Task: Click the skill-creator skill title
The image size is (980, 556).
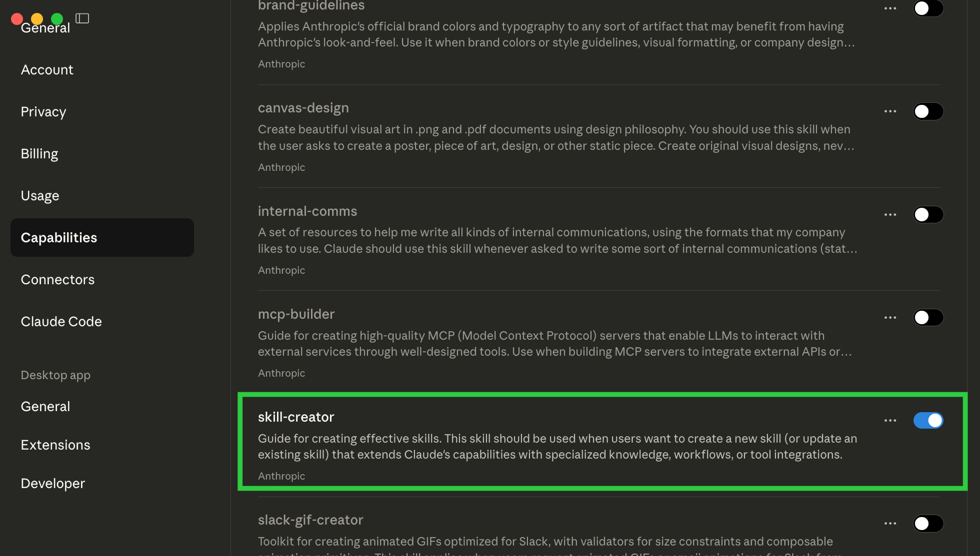Action: click(296, 417)
